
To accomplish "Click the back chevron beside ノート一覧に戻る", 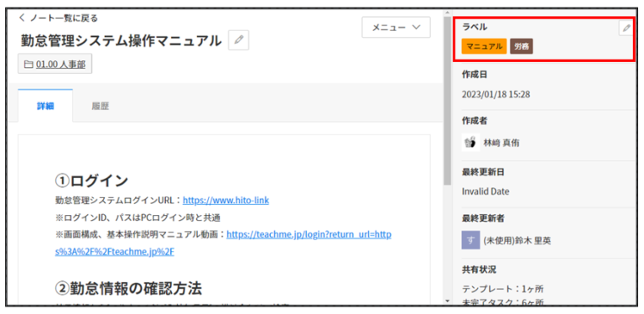I will click(22, 18).
